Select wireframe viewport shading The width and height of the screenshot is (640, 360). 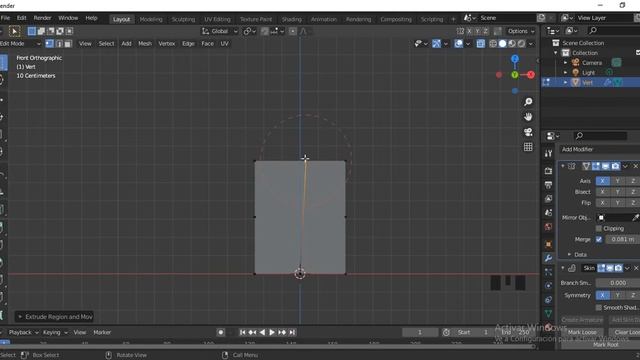[x=493, y=44]
